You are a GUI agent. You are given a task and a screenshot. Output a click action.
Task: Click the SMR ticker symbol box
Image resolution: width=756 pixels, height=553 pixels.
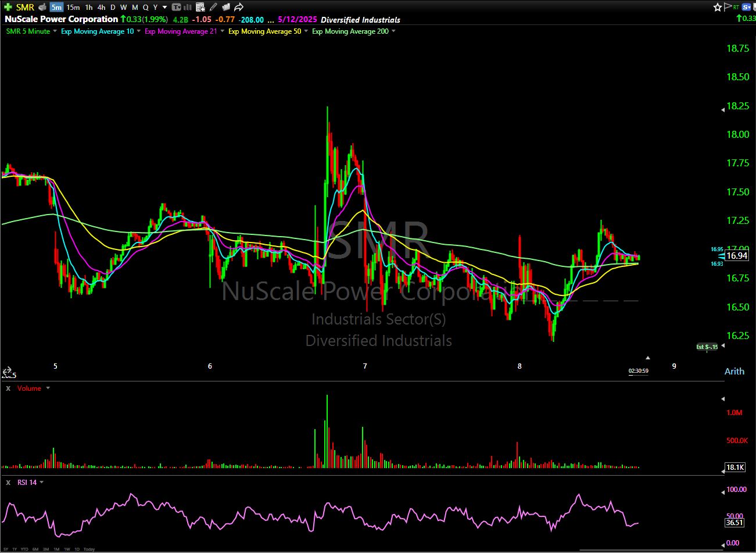pos(25,8)
